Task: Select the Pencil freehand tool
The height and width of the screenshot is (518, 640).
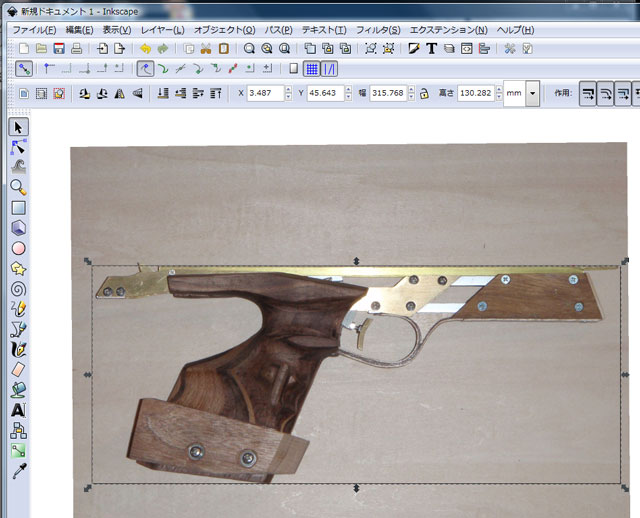Action: pyautogui.click(x=18, y=309)
